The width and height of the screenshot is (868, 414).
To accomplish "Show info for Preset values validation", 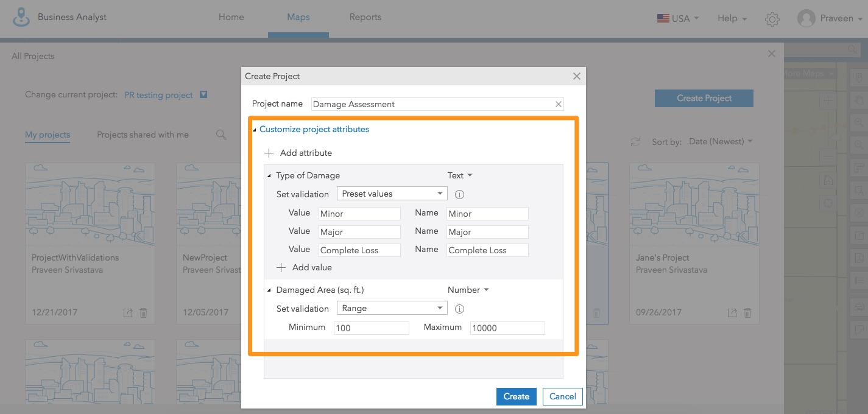I will (x=460, y=195).
